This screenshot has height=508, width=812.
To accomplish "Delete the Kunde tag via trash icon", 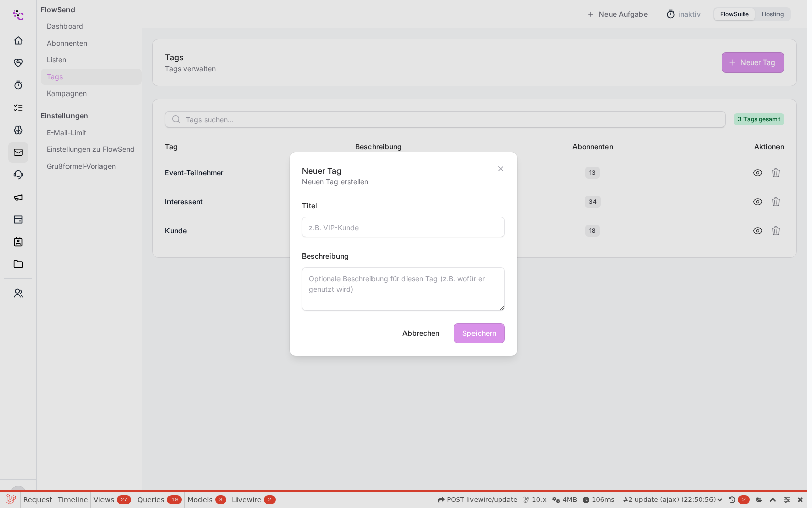I will pyautogui.click(x=776, y=231).
